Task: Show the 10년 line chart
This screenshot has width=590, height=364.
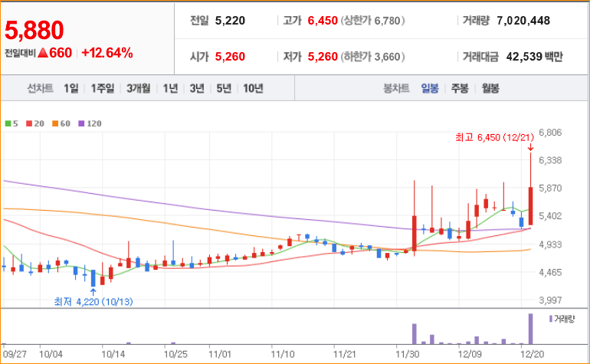Action: (x=253, y=88)
